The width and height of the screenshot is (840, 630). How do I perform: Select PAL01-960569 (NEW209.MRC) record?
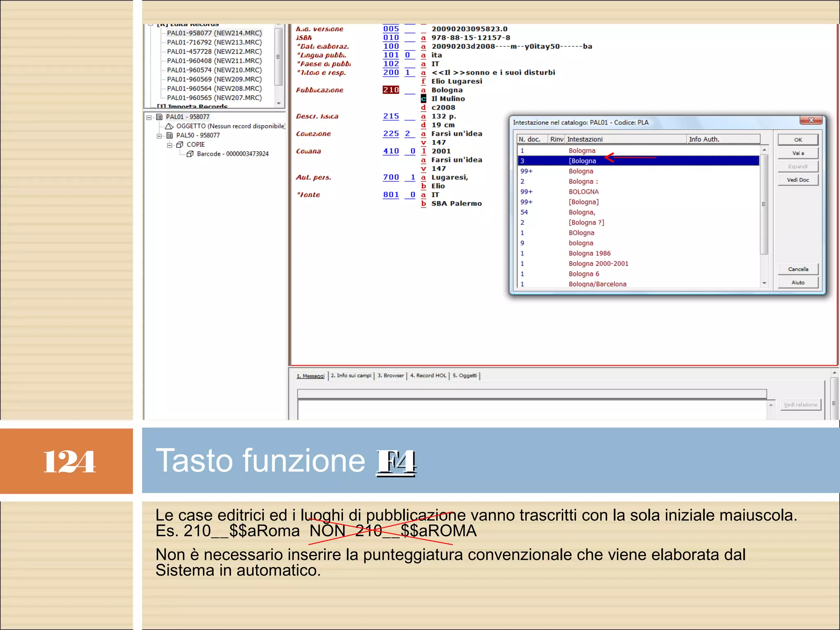pyautogui.click(x=214, y=79)
